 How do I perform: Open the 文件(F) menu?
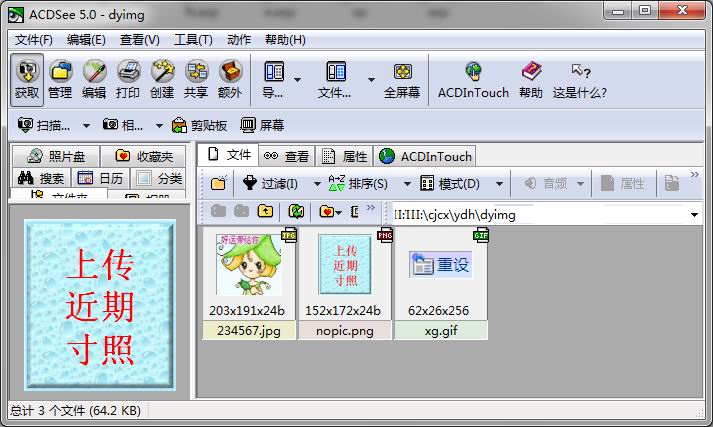click(x=34, y=40)
